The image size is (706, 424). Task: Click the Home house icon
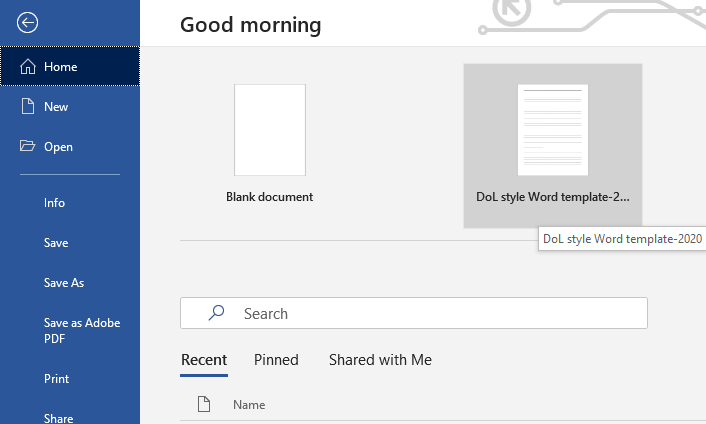click(x=28, y=67)
